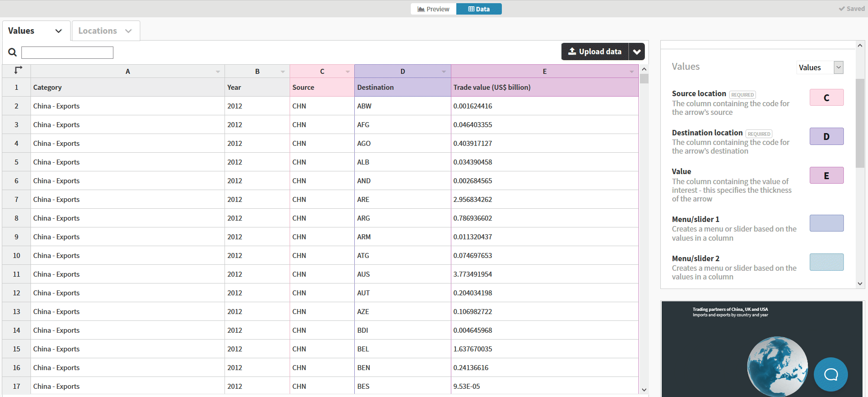Click "2012" year cell in row 10
The image size is (868, 397).
pyautogui.click(x=257, y=255)
